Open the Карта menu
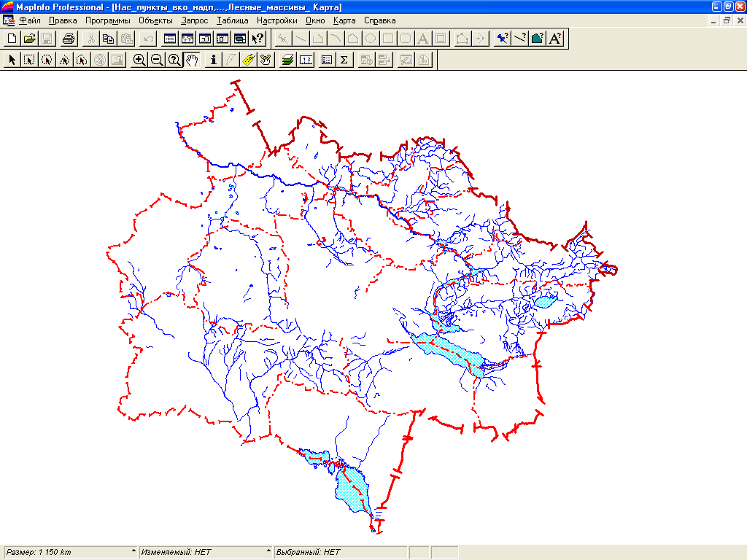Image resolution: width=747 pixels, height=560 pixels. click(x=344, y=20)
